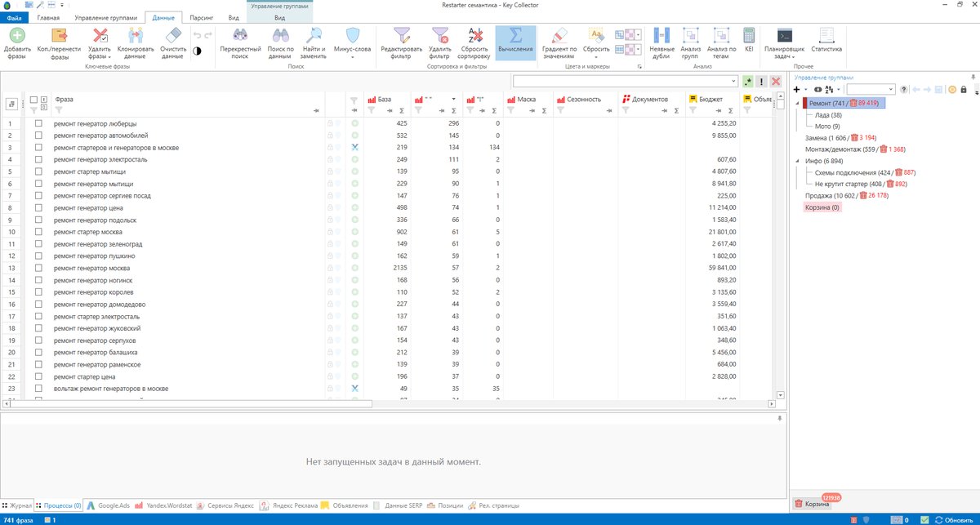Open Найти и заменить
980x525 pixels.
(313, 45)
